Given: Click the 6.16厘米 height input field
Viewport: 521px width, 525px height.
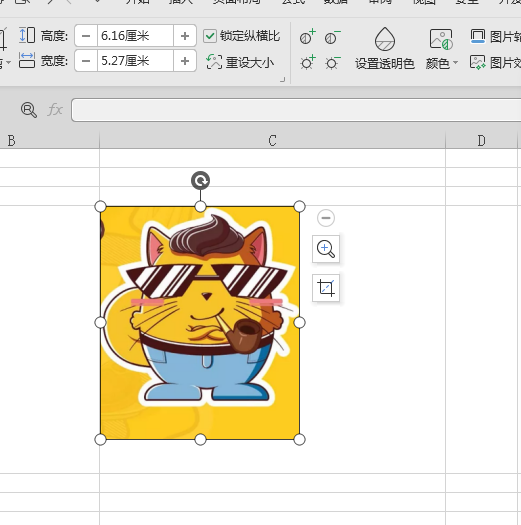Looking at the screenshot, I should point(135,35).
